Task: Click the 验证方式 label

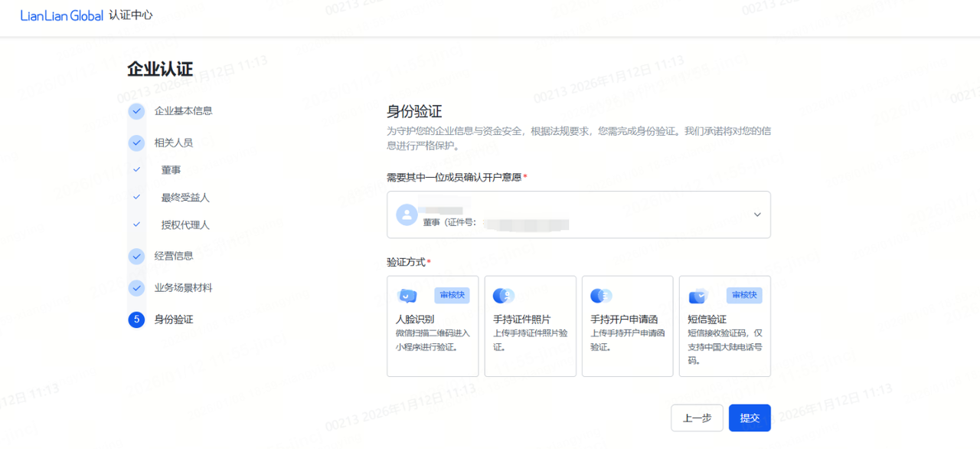Action: 406,262
